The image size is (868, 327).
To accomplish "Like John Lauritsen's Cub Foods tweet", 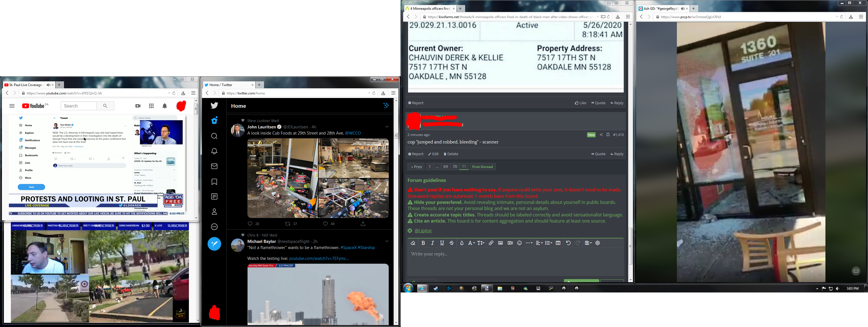I will pyautogui.click(x=325, y=224).
